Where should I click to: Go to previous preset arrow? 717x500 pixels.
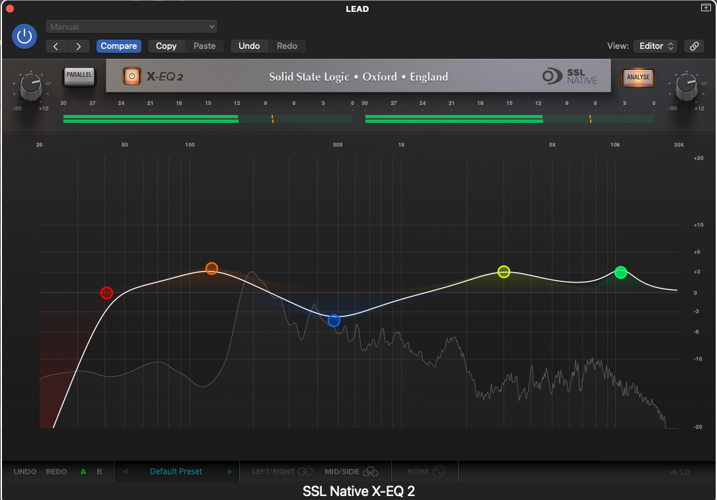tap(56, 46)
